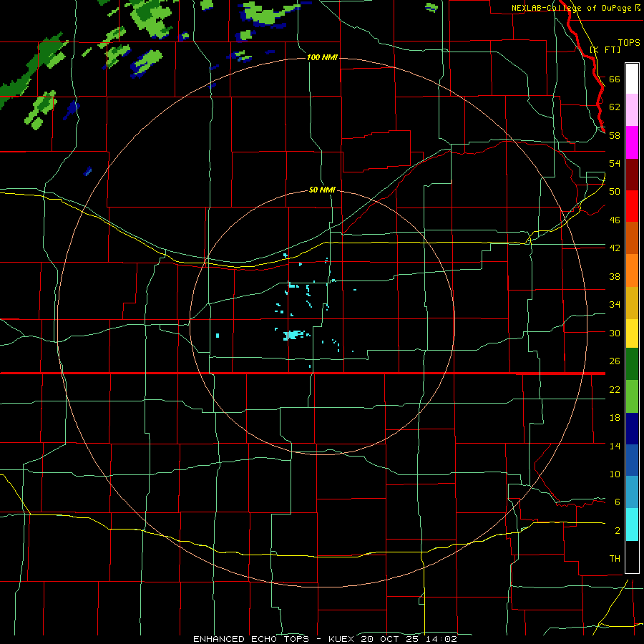Screen dimensions: 644x644
Task: Click the '[K FT]' units label
Action: click(x=605, y=49)
